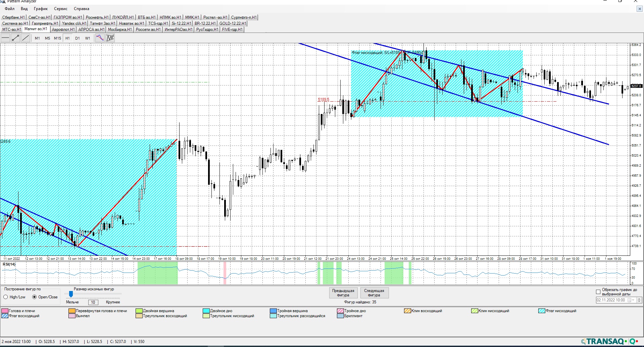Open the График menu

[41, 9]
